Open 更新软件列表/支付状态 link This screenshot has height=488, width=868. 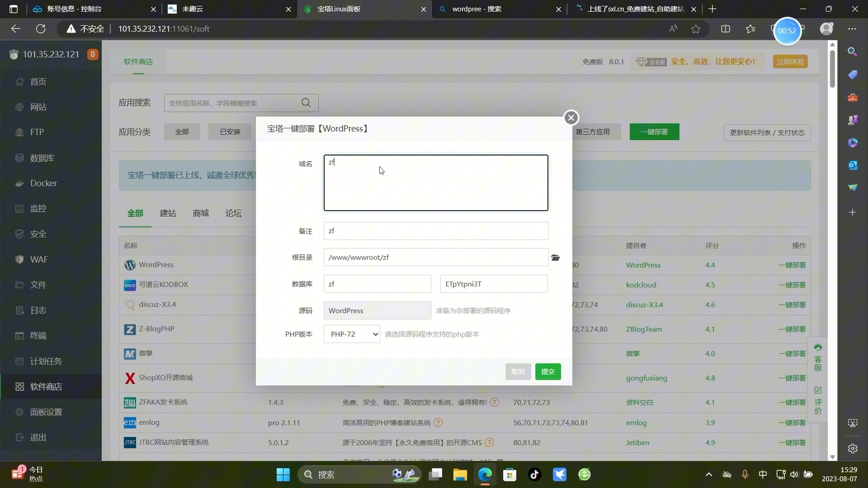click(767, 132)
